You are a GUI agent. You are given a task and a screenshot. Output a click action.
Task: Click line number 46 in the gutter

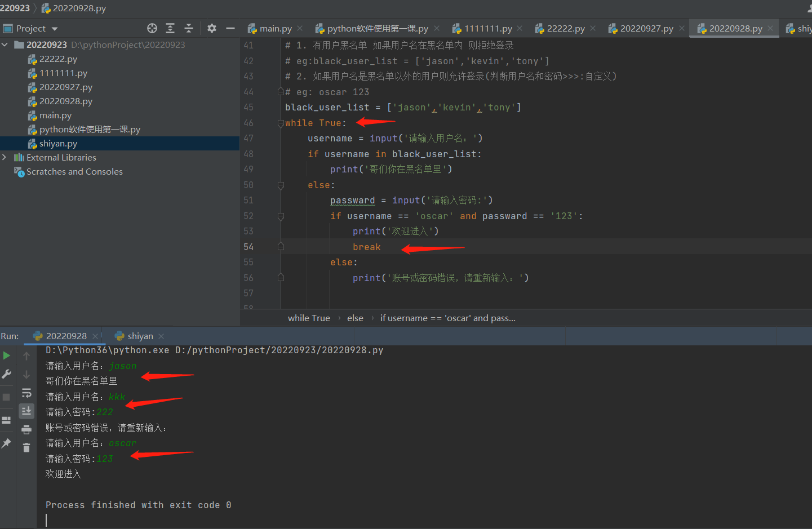[249, 123]
